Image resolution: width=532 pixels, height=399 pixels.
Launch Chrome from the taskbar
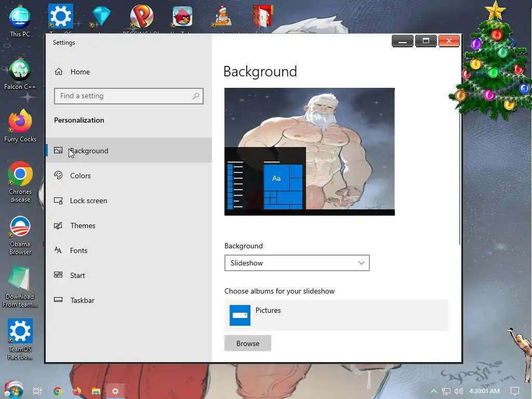pos(58,391)
